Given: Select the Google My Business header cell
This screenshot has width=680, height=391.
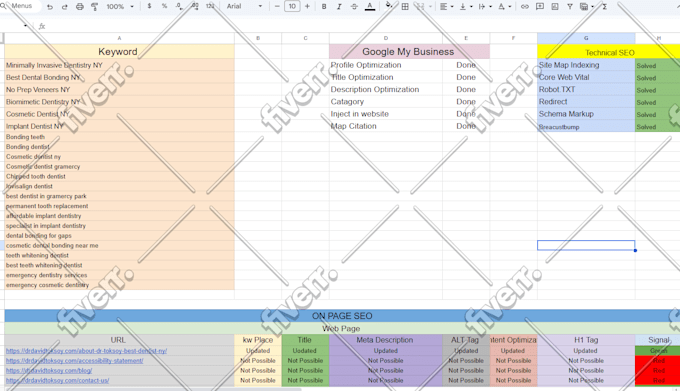Looking at the screenshot, I should (x=409, y=52).
